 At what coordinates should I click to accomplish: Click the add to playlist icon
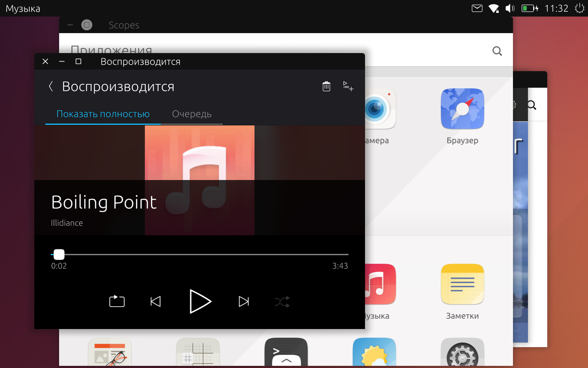point(348,86)
